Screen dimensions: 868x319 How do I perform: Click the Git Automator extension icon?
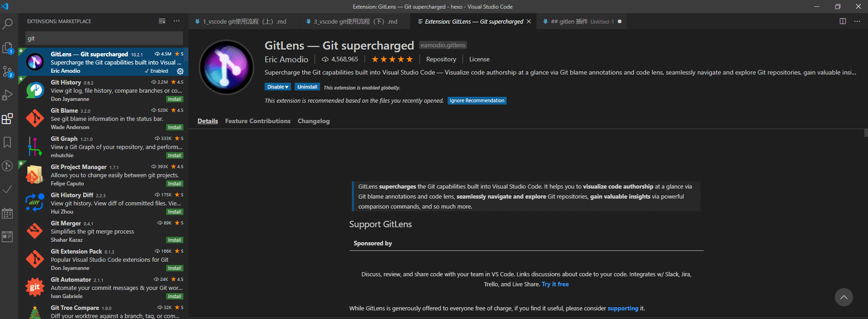pyautogui.click(x=35, y=288)
